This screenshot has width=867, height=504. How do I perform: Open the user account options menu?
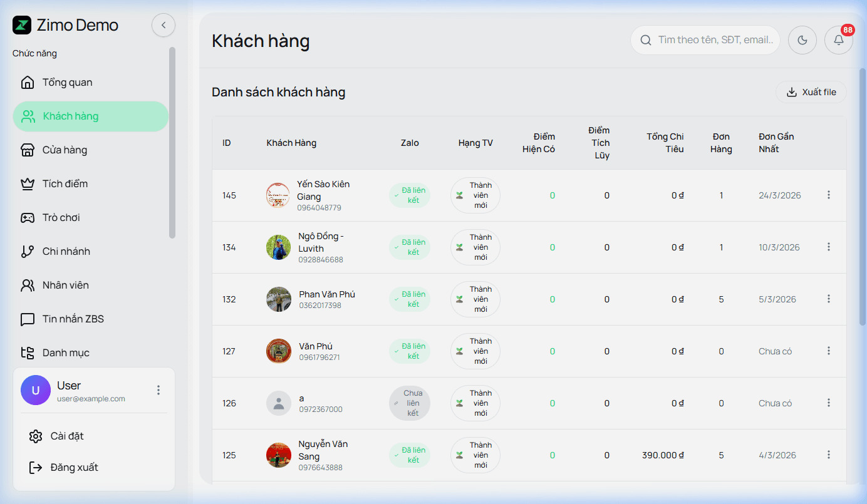pos(158,390)
